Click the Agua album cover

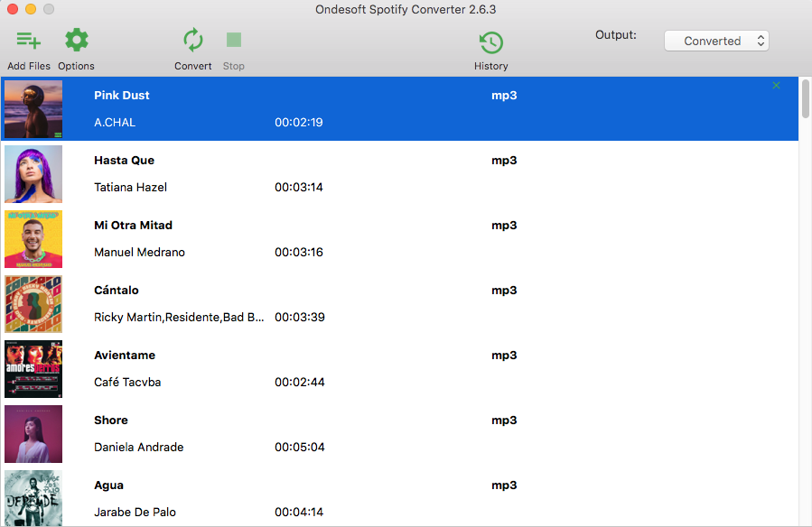[33, 498]
